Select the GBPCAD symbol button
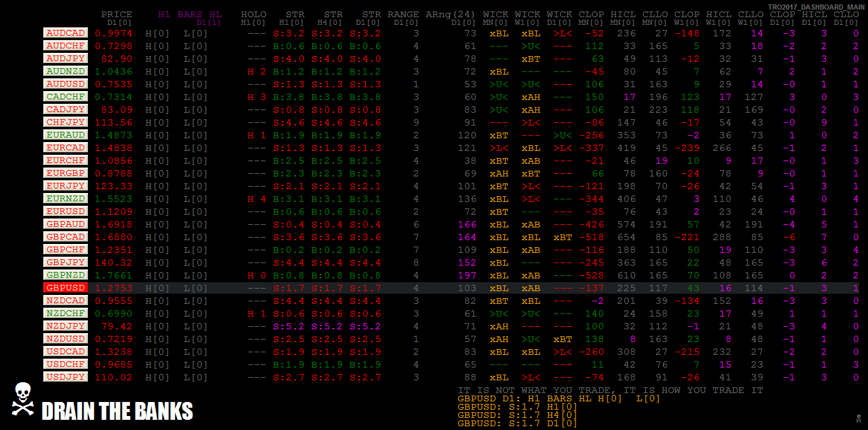 click(66, 236)
